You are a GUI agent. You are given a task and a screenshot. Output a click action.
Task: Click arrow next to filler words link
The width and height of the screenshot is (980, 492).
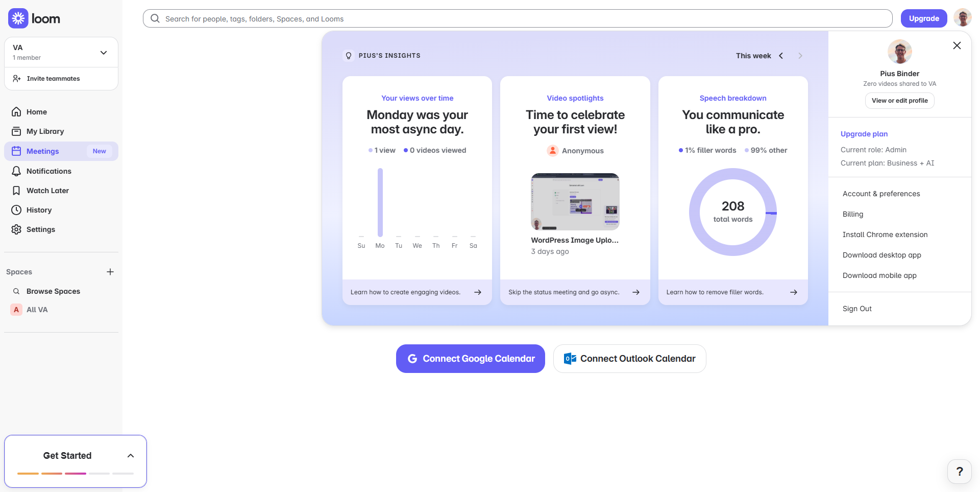tap(794, 292)
